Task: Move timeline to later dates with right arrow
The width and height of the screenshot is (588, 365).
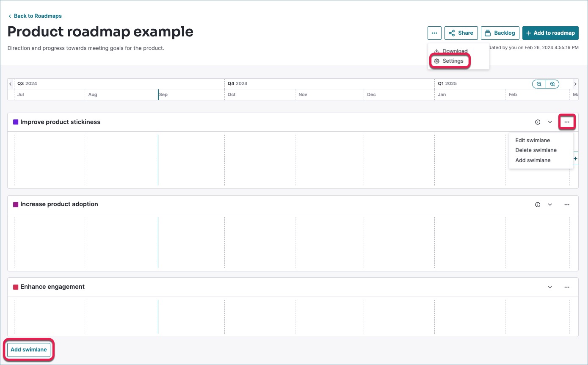Action: tap(575, 84)
